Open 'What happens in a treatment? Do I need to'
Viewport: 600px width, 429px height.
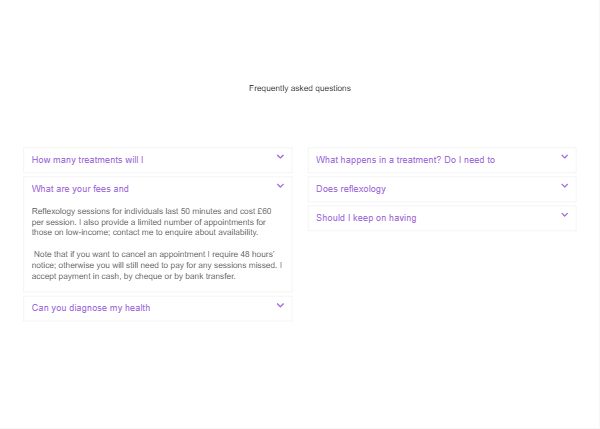click(x=405, y=160)
